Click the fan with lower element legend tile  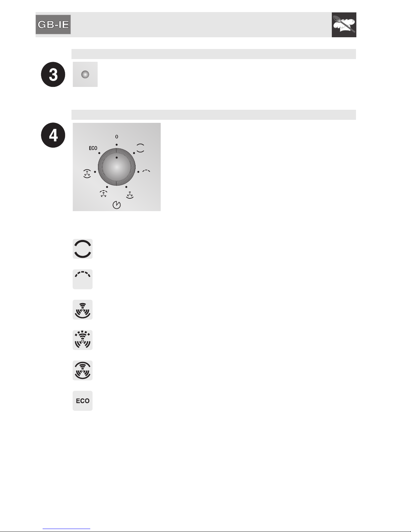(x=83, y=310)
